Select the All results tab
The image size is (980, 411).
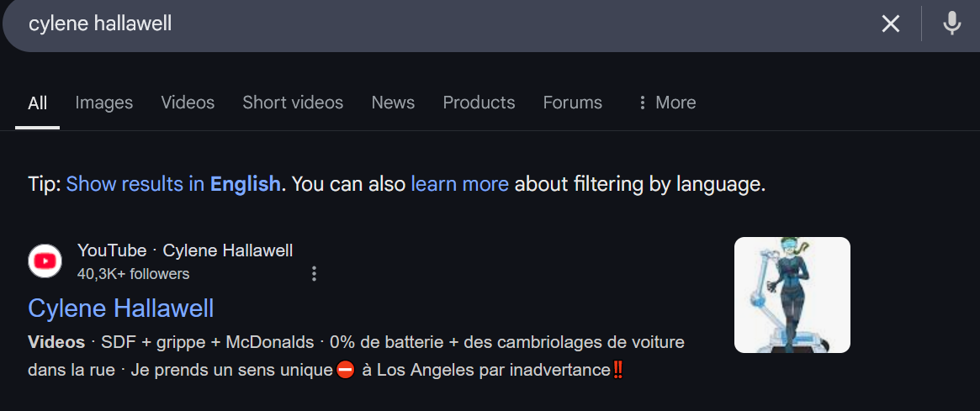coord(38,103)
